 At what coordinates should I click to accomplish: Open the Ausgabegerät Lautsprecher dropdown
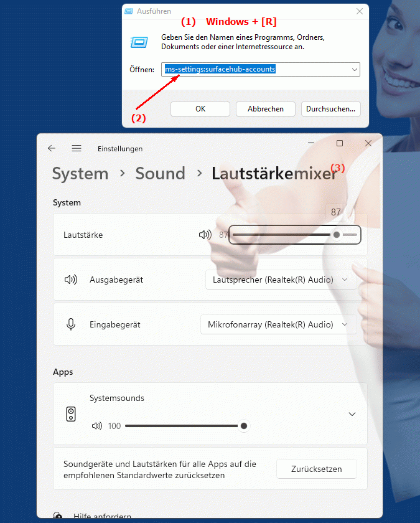click(281, 280)
